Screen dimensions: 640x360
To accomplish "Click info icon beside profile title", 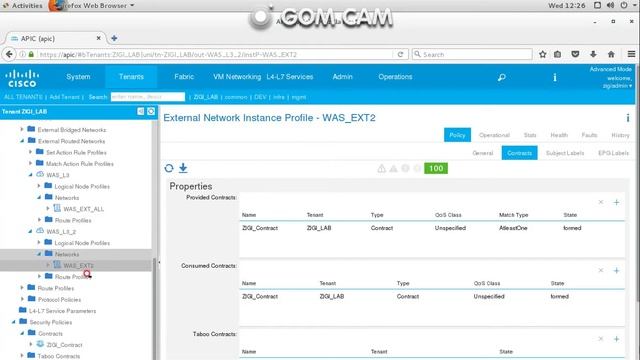I will pyautogui.click(x=628, y=118).
